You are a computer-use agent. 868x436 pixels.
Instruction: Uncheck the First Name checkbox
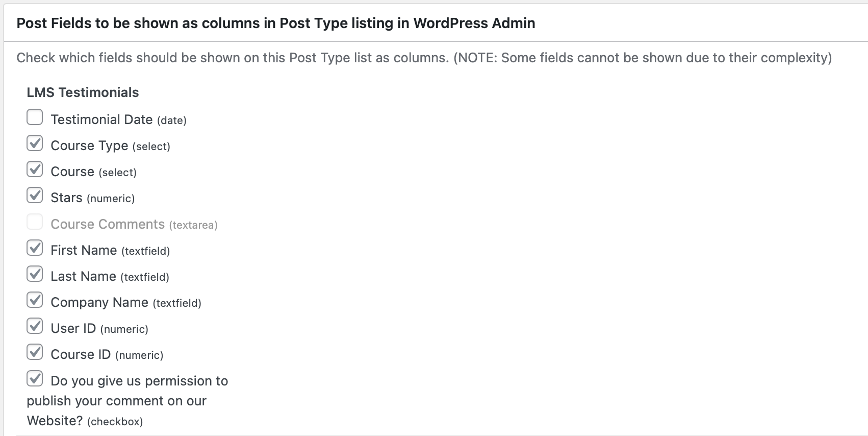(35, 248)
